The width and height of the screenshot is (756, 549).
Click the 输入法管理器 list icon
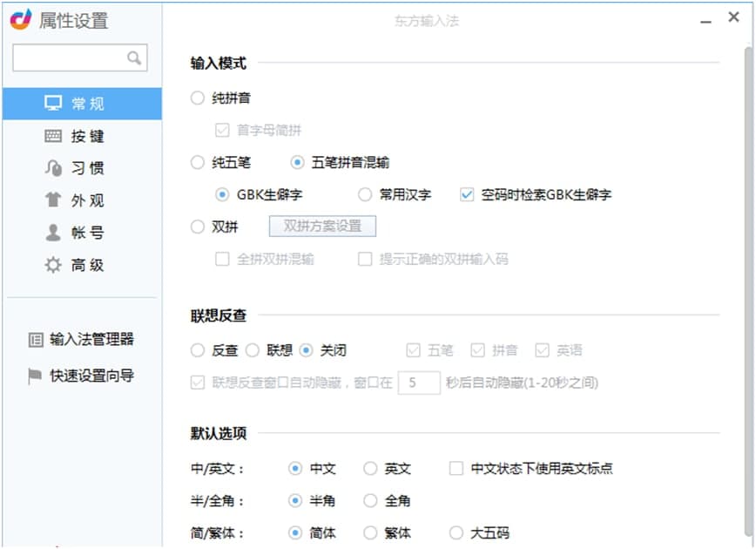pyautogui.click(x=35, y=340)
